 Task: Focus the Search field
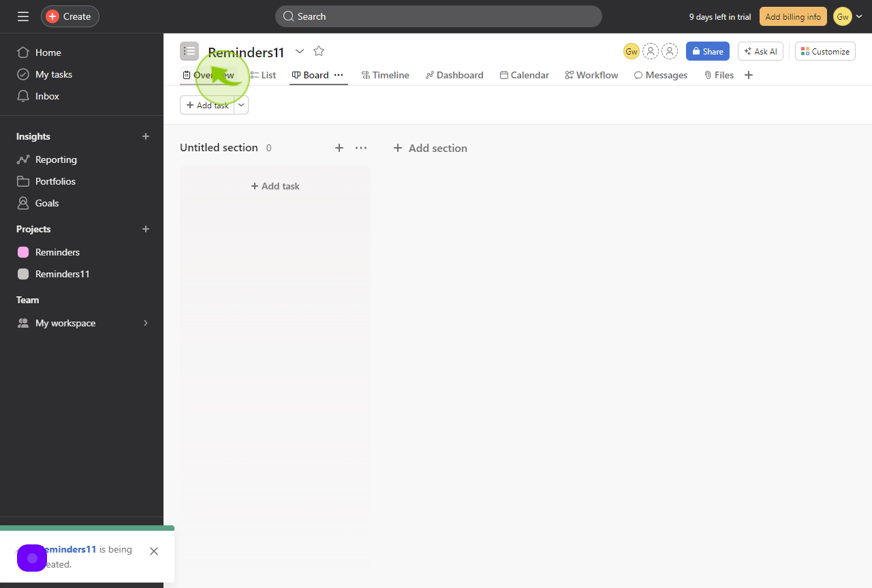439,16
